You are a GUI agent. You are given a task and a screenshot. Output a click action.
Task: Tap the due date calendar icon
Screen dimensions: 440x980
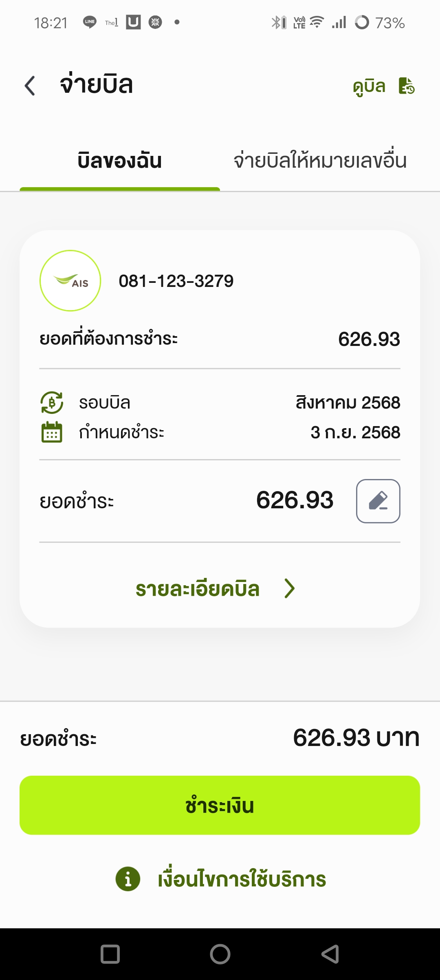52,432
